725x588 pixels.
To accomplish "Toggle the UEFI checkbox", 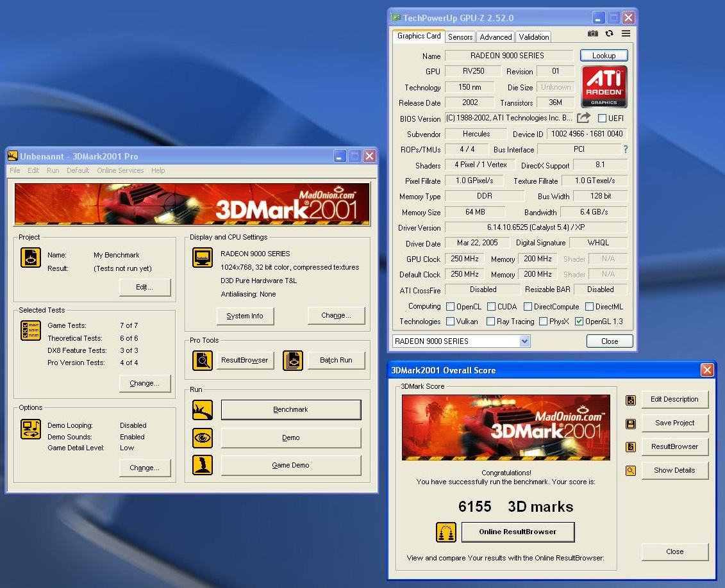I will point(602,118).
